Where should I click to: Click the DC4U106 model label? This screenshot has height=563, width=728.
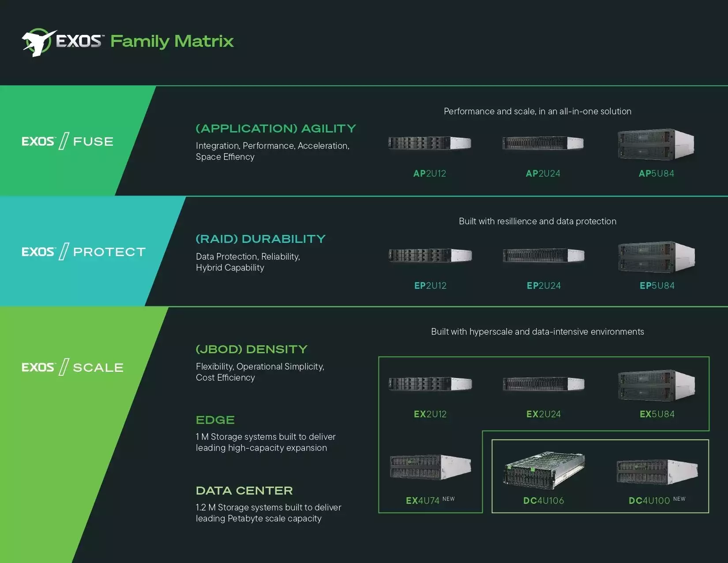544,501
